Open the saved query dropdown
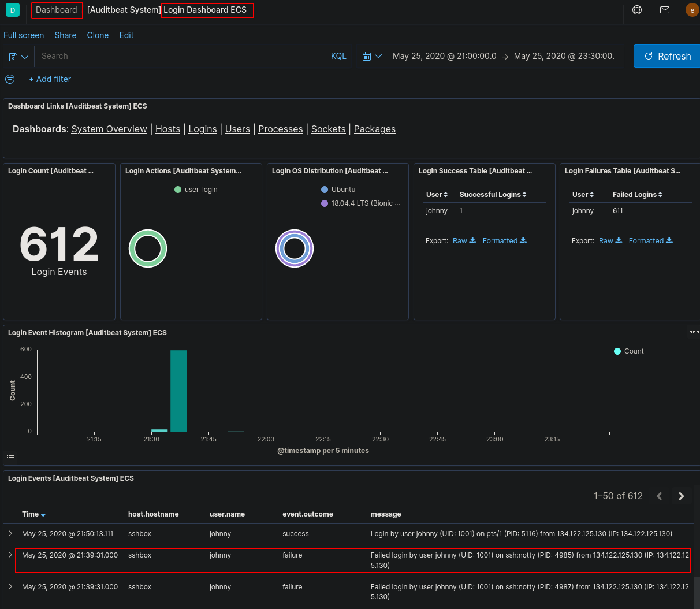This screenshot has width=700, height=609. point(18,57)
